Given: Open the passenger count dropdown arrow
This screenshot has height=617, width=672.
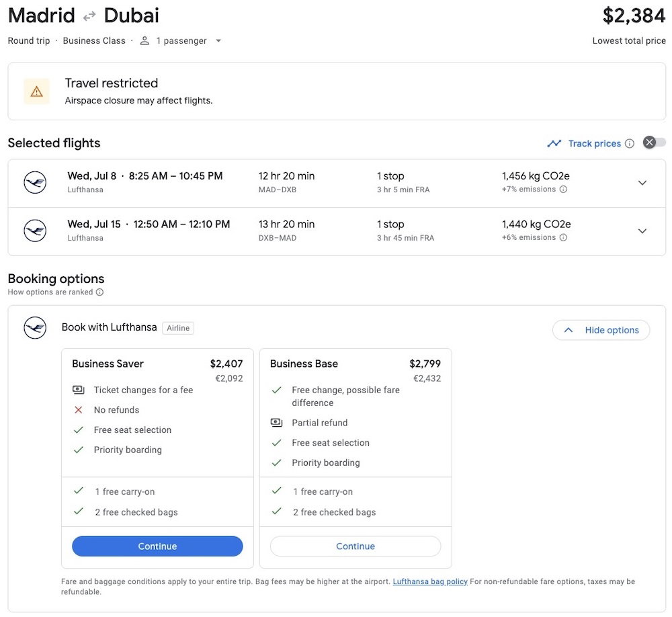Looking at the screenshot, I should click(x=218, y=41).
